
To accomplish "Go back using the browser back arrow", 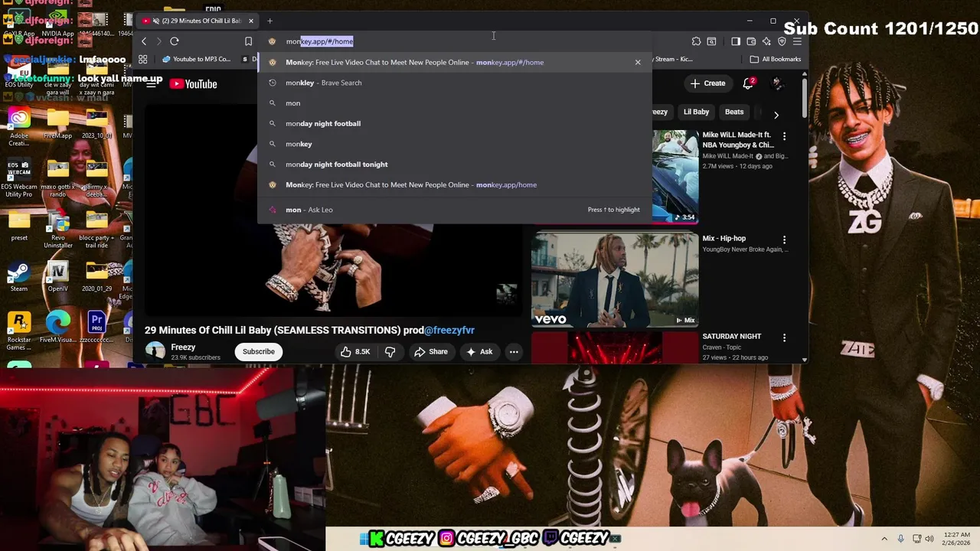I will coord(144,41).
